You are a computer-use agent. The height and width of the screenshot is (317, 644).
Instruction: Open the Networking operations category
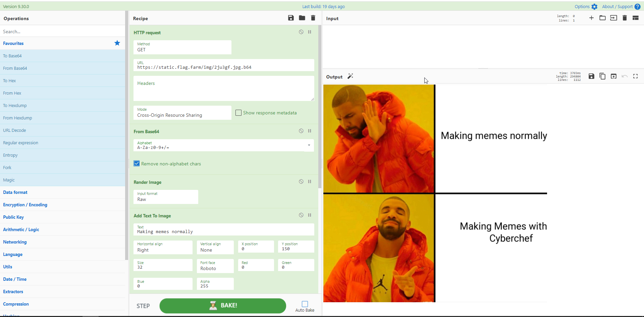pos(62,242)
